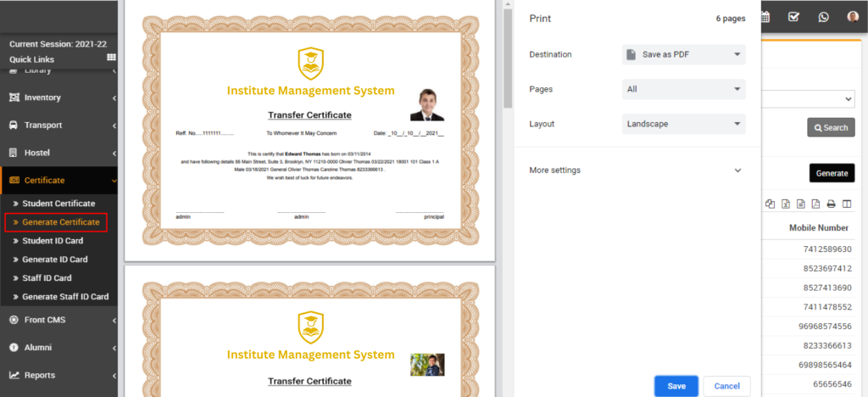Change the Layout dropdown from Landscape

point(683,124)
